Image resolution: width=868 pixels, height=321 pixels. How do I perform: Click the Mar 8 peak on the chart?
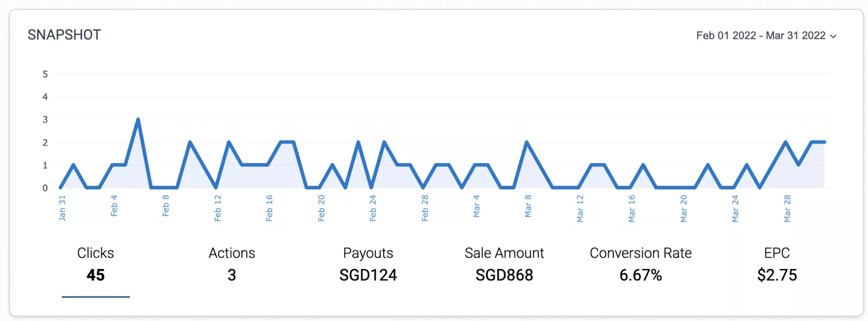(527, 142)
